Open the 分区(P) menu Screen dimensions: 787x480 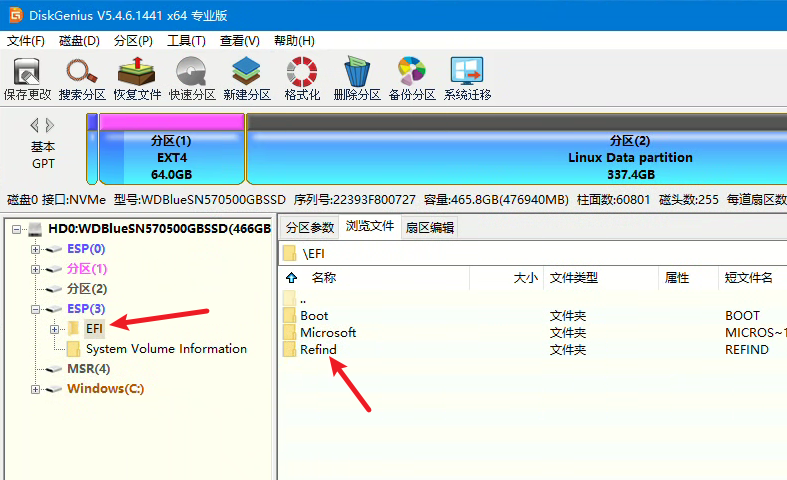[133, 41]
